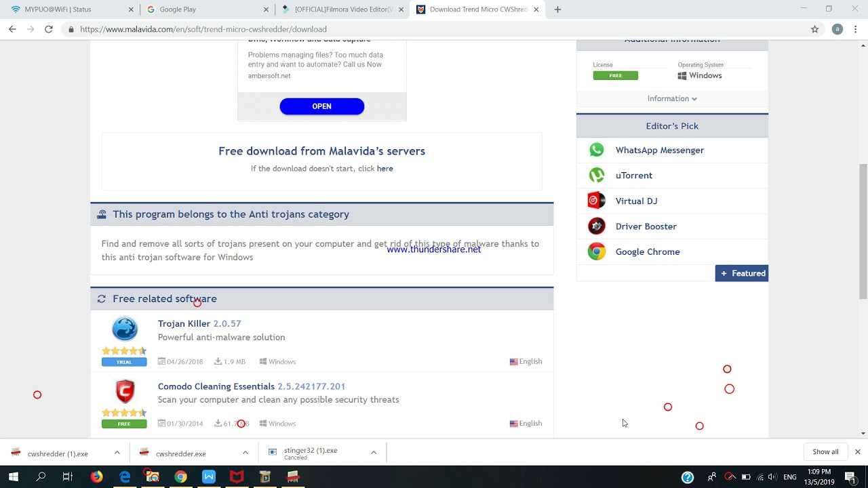Open options for stinger32 (1).exe download
The height and width of the screenshot is (488, 868).
click(373, 453)
